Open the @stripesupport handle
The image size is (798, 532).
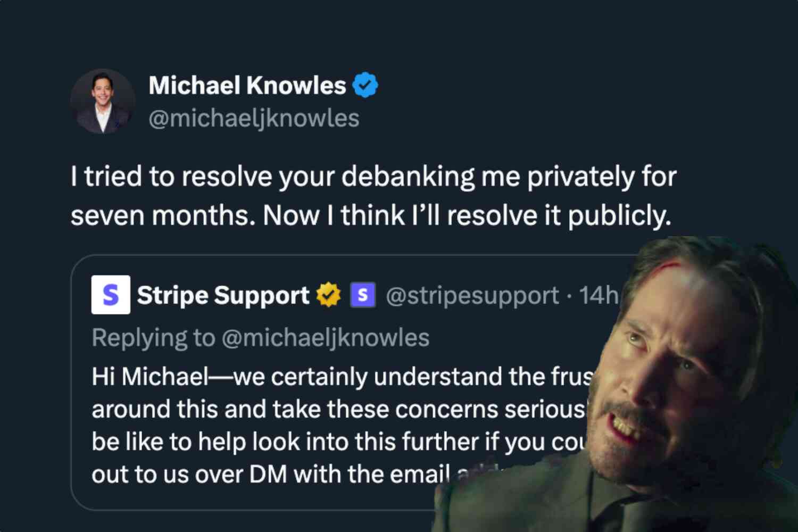click(x=472, y=296)
